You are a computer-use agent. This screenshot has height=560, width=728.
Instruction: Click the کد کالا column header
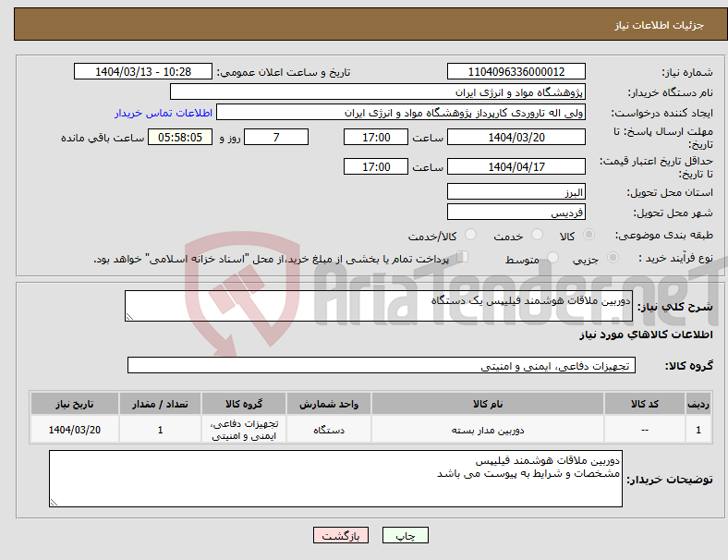click(645, 404)
